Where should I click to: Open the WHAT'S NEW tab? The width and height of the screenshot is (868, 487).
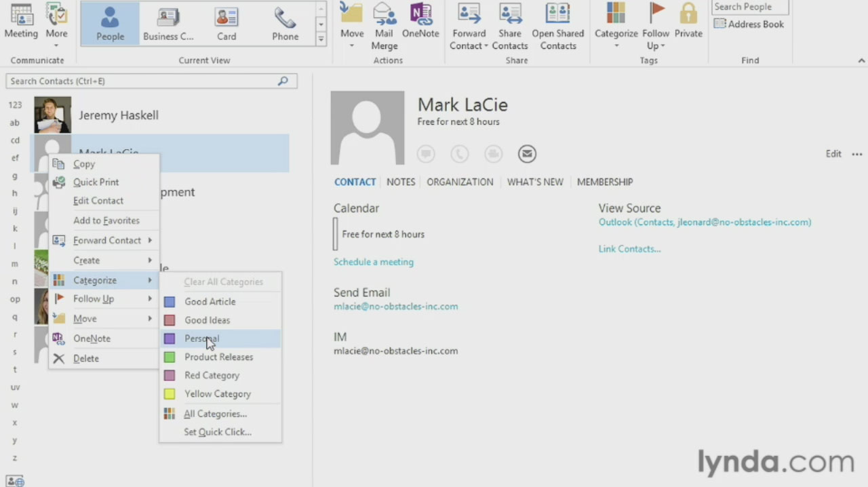[535, 182]
